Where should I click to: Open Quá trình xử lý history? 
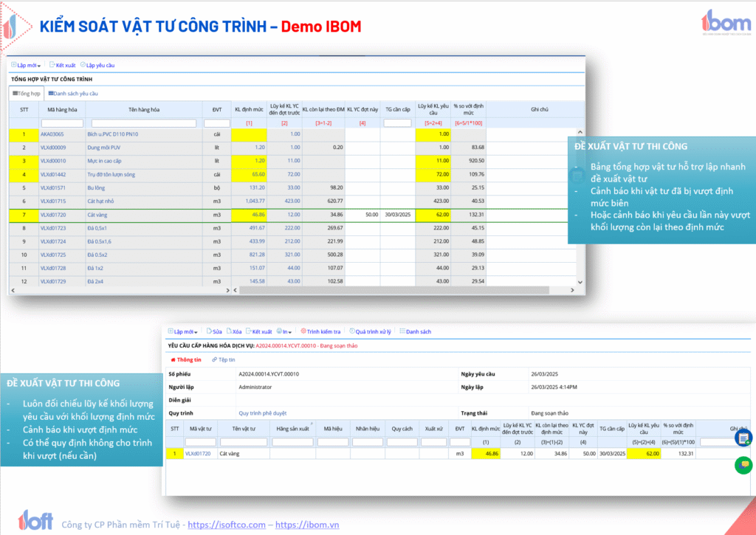click(371, 332)
